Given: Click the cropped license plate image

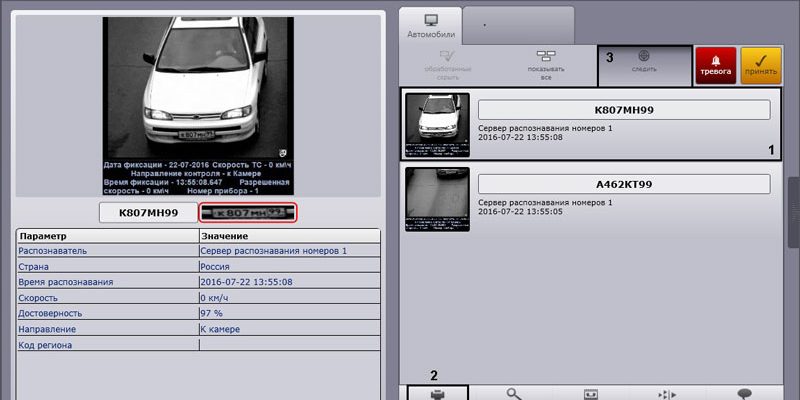Looking at the screenshot, I should 247,212.
